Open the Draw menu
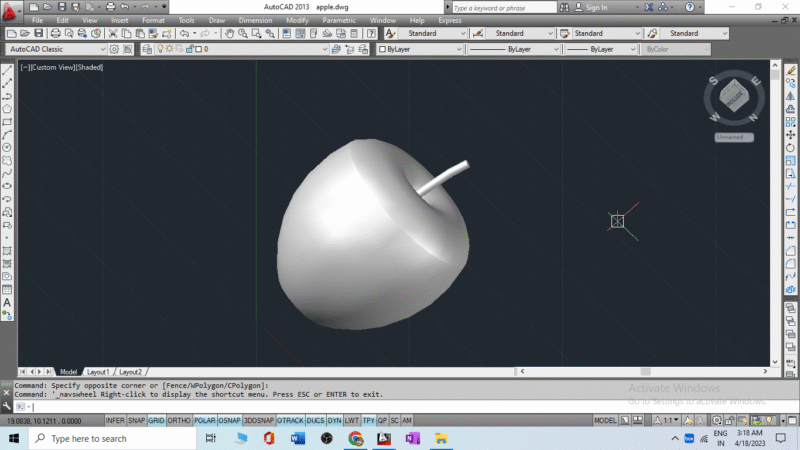 coord(217,20)
